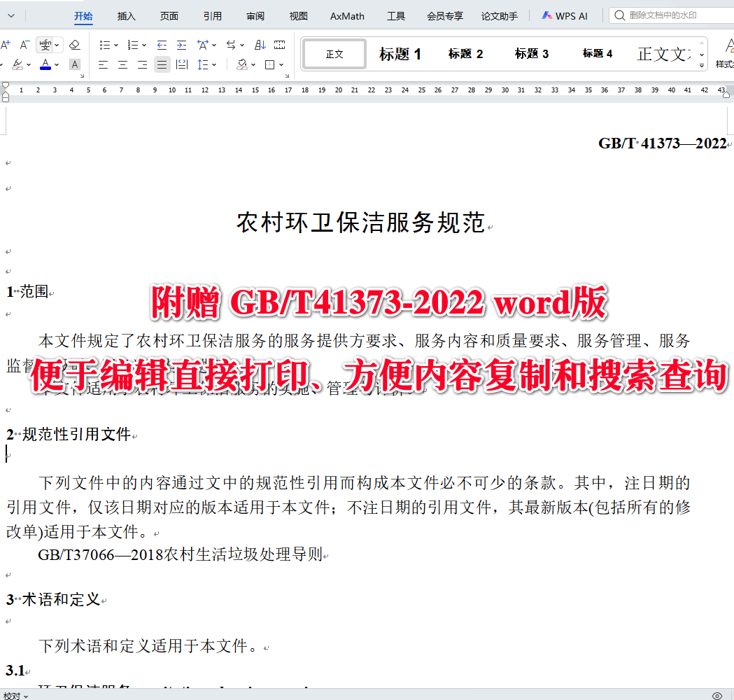This screenshot has width=734, height=700.
Task: Insert a numbered list
Action: click(133, 45)
